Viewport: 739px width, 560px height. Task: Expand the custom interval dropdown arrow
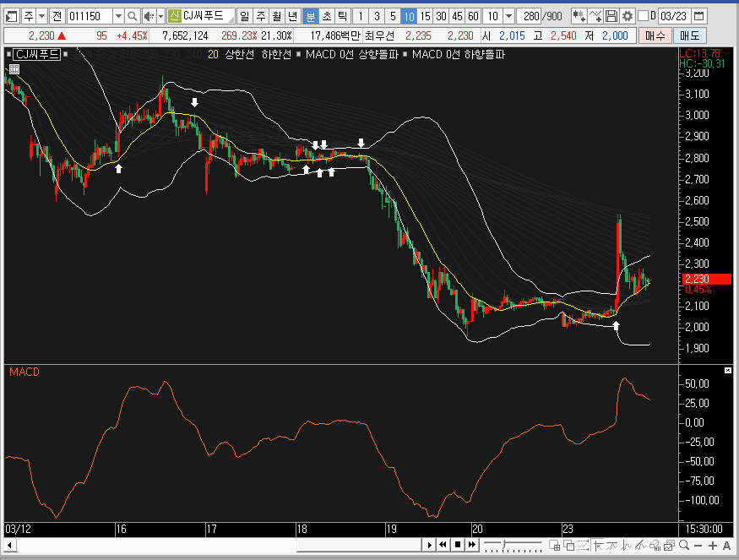508,17
